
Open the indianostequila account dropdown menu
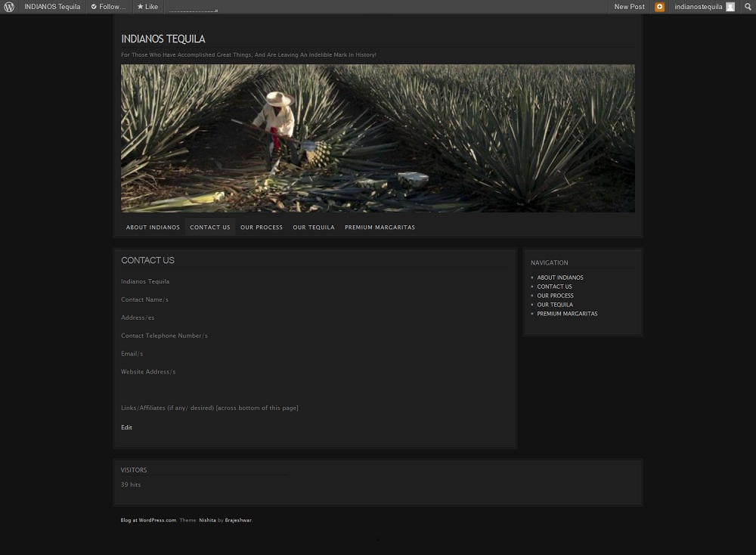pyautogui.click(x=698, y=7)
